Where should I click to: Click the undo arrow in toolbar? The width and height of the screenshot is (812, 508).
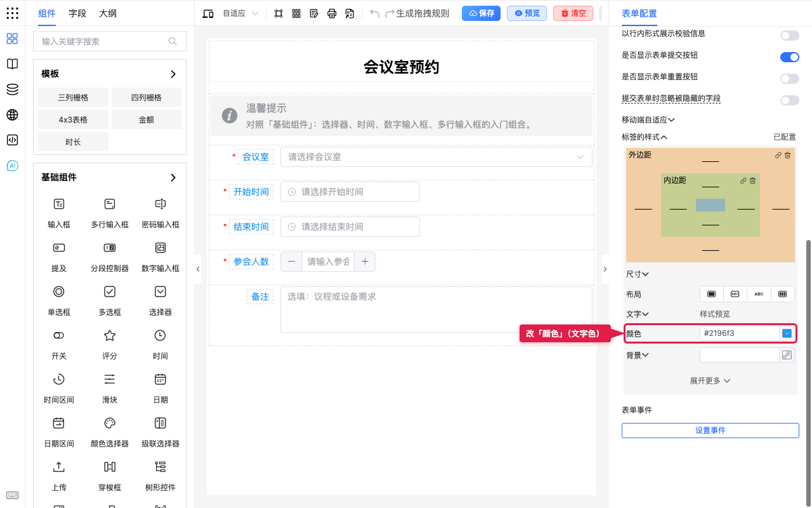[x=375, y=13]
